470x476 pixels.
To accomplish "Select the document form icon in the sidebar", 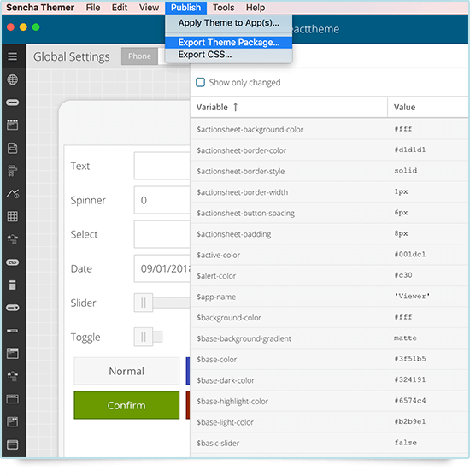I will click(x=13, y=148).
